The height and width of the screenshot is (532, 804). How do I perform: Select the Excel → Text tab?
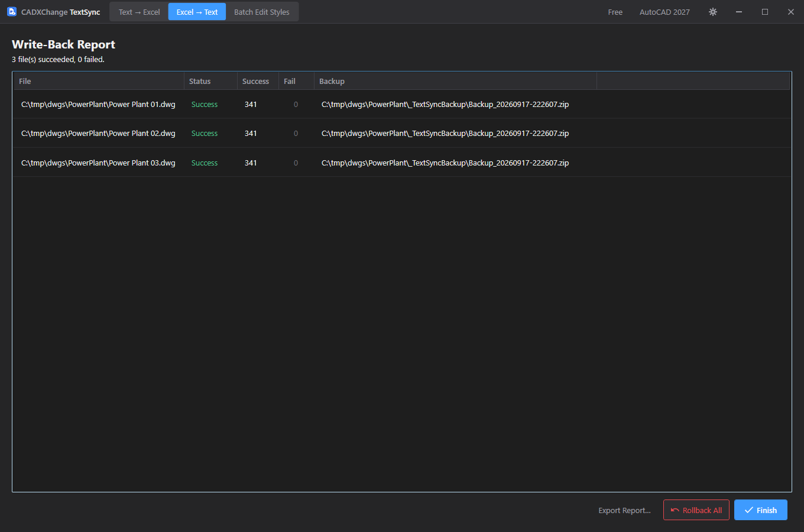click(197, 12)
